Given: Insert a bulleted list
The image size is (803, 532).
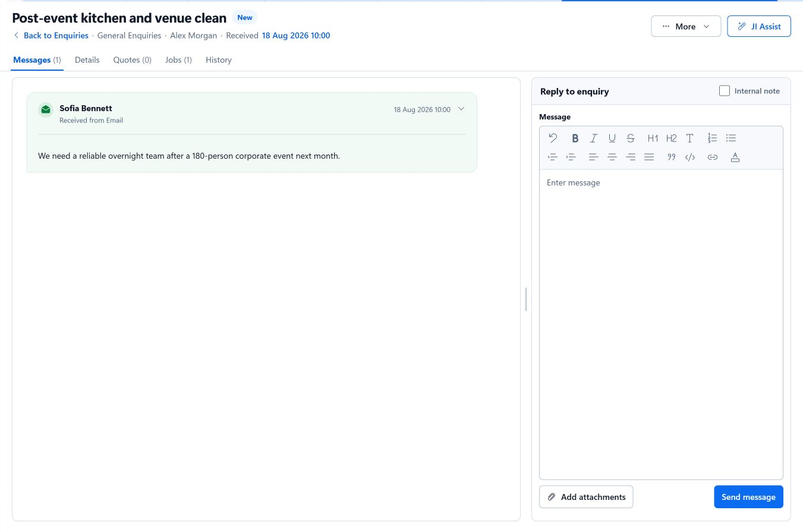Looking at the screenshot, I should pos(731,138).
